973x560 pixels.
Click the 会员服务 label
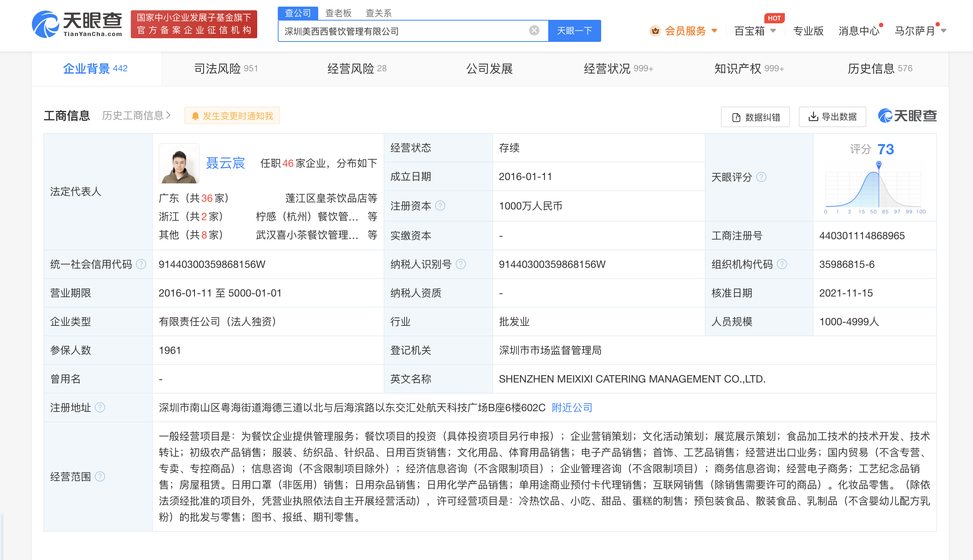685,31
